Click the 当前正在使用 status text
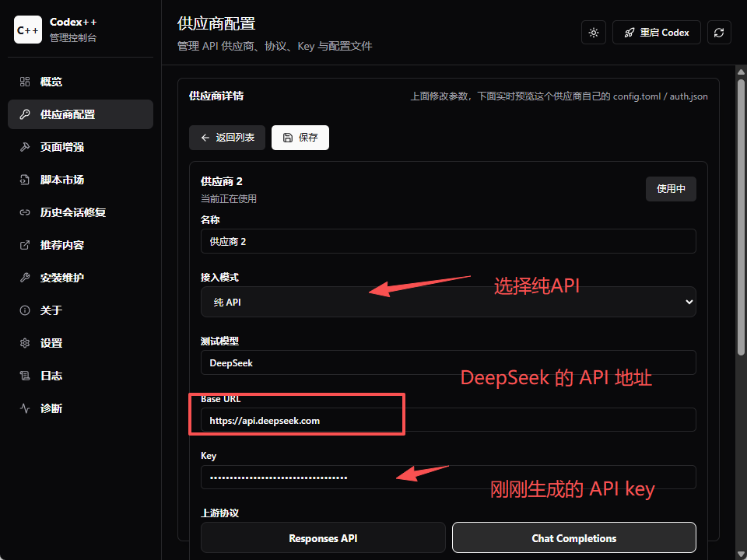Screen dimensions: 747x560 click(229, 198)
